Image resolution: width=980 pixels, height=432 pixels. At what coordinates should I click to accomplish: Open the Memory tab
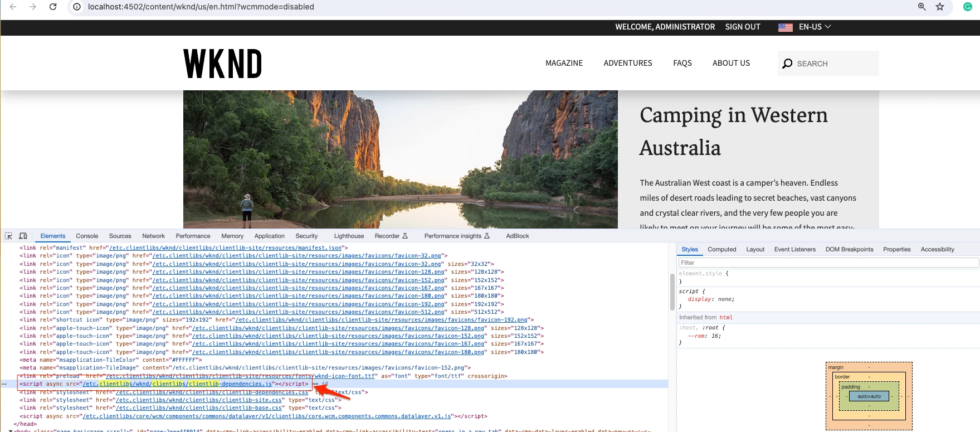[x=232, y=236]
